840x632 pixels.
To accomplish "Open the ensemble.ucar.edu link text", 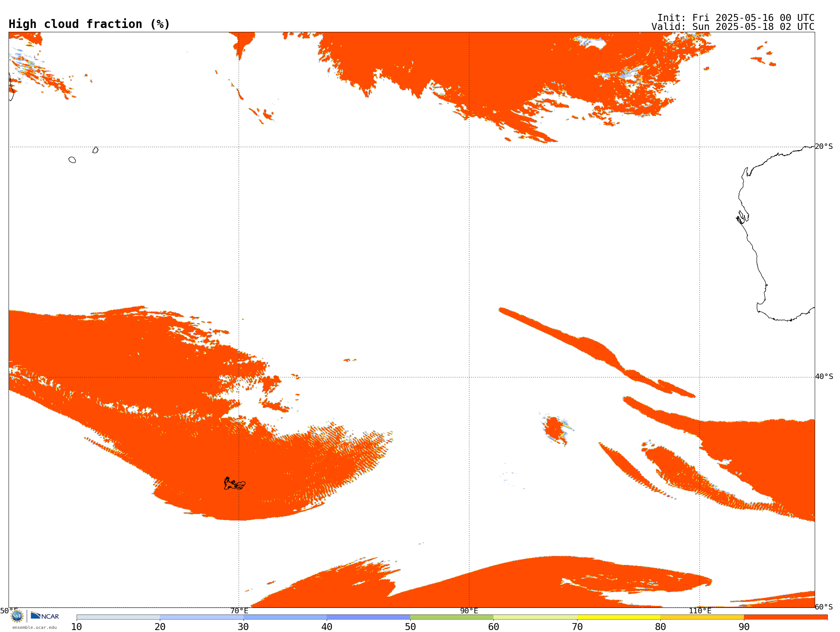I will [35, 627].
